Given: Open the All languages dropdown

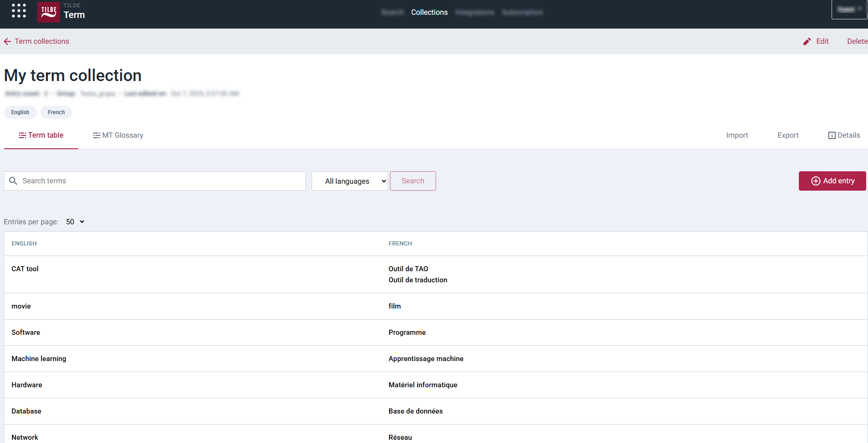Looking at the screenshot, I should pos(349,181).
